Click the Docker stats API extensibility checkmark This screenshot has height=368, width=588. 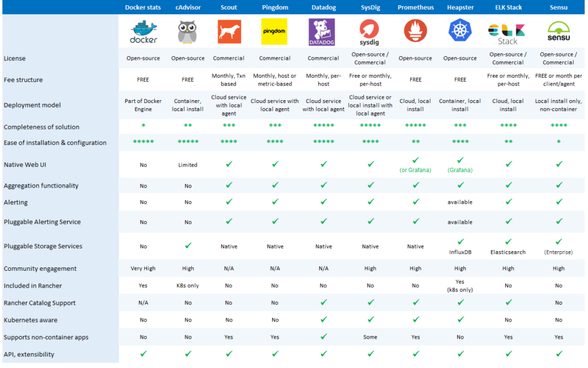pos(143,354)
